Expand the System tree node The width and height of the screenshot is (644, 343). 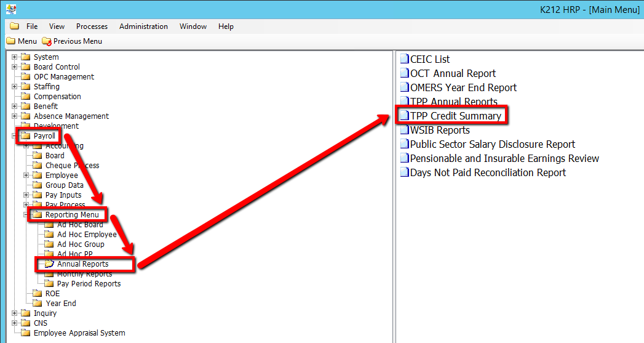point(15,57)
